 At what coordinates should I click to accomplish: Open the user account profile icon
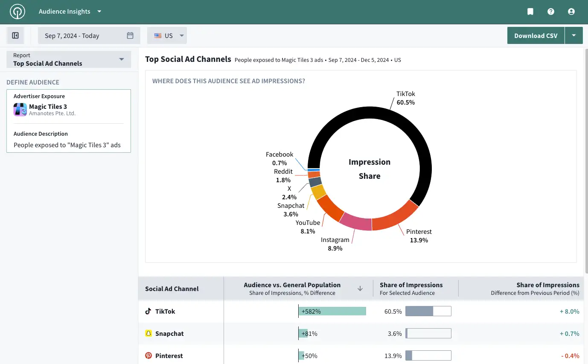tap(571, 12)
